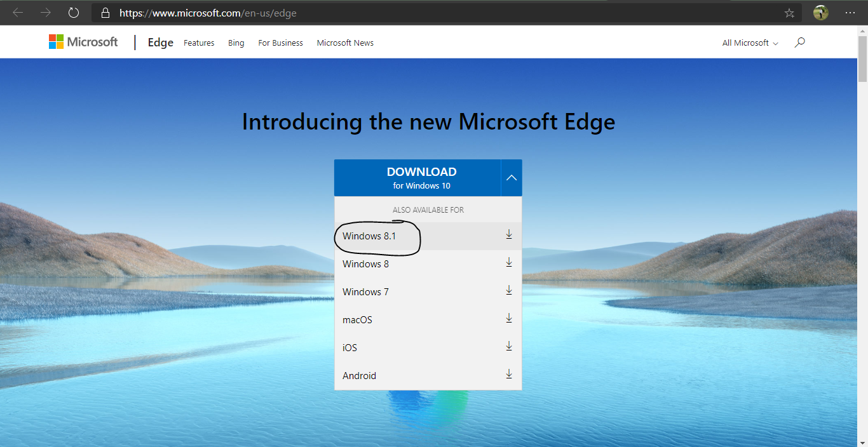Click download icon for Windows 8
The width and height of the screenshot is (868, 447).
(x=509, y=262)
